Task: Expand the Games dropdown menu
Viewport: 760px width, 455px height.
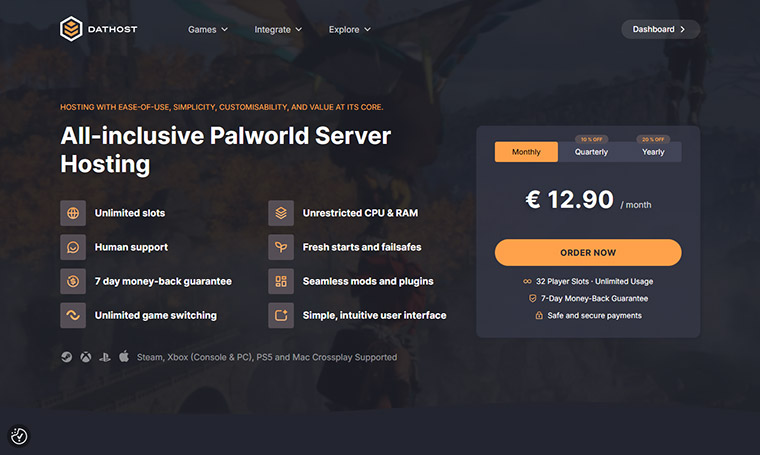Action: coord(208,30)
